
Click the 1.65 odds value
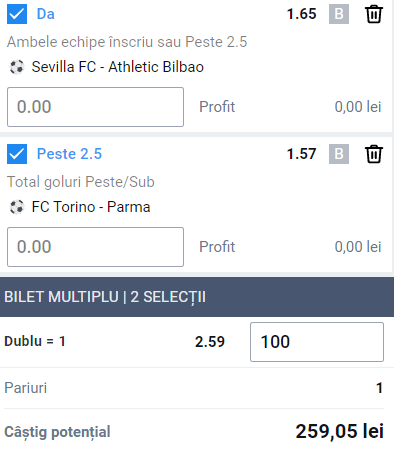pos(302,14)
